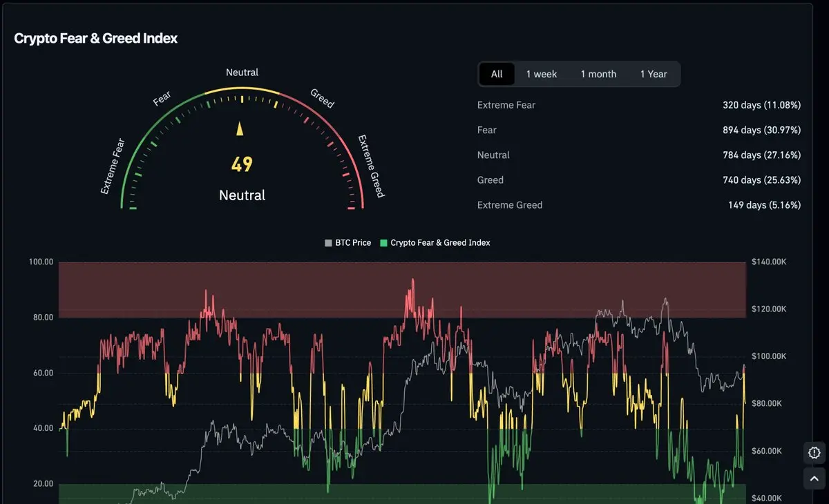Image resolution: width=829 pixels, height=504 pixels.
Task: Click the 20.00 y-axis label
Action: (x=41, y=483)
